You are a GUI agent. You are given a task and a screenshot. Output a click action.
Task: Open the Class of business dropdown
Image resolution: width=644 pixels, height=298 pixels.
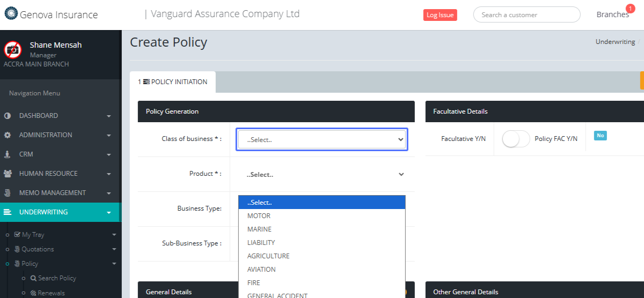322,139
